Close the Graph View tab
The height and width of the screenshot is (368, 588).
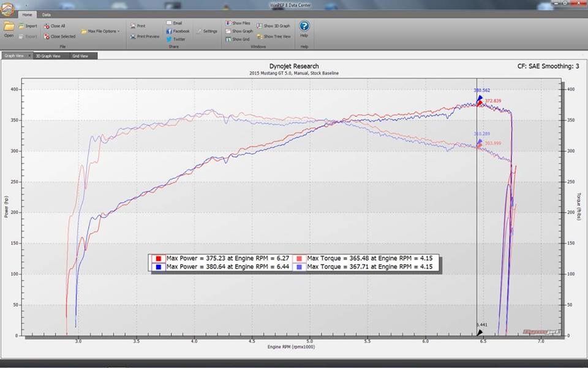tap(29, 56)
